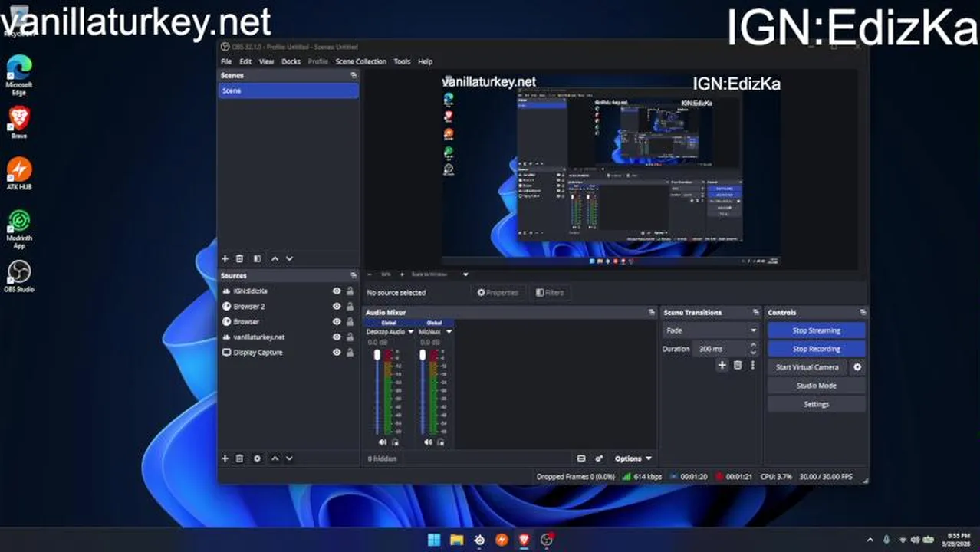Viewport: 980px width, 552px height.
Task: Remove the selected scene with the Scenes trash icon
Action: 239,259
